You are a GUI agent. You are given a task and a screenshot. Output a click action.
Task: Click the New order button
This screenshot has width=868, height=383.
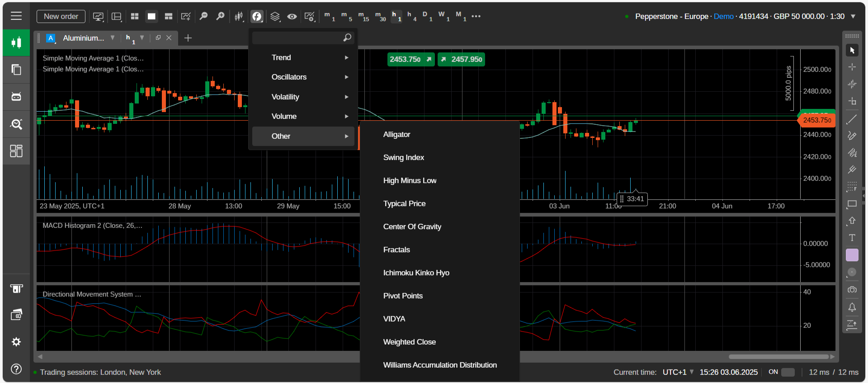(61, 16)
